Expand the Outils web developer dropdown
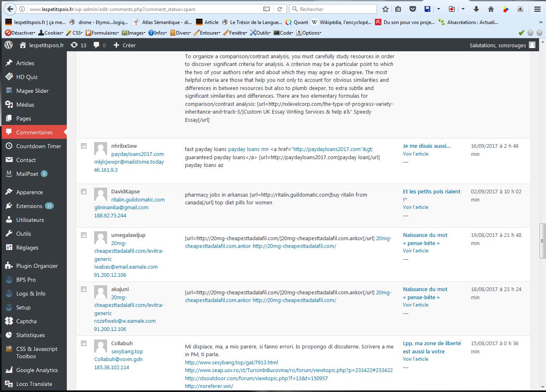Screen dimensions: 546x392 point(261,33)
